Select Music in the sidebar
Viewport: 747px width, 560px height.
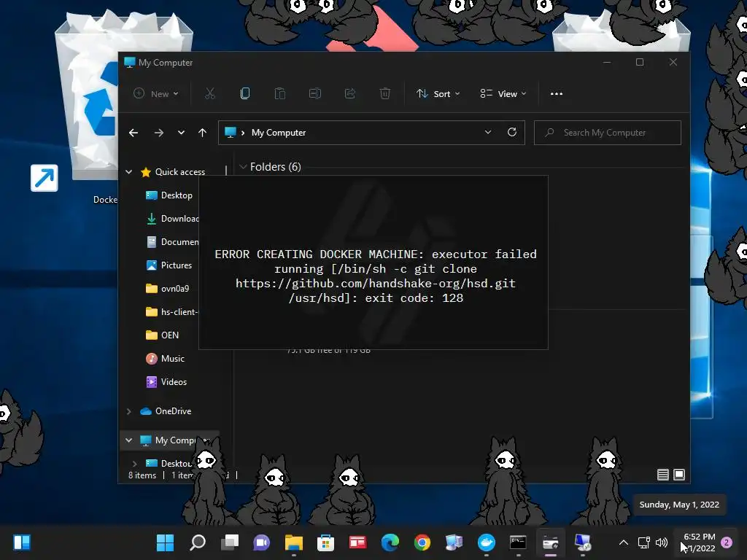point(165,359)
